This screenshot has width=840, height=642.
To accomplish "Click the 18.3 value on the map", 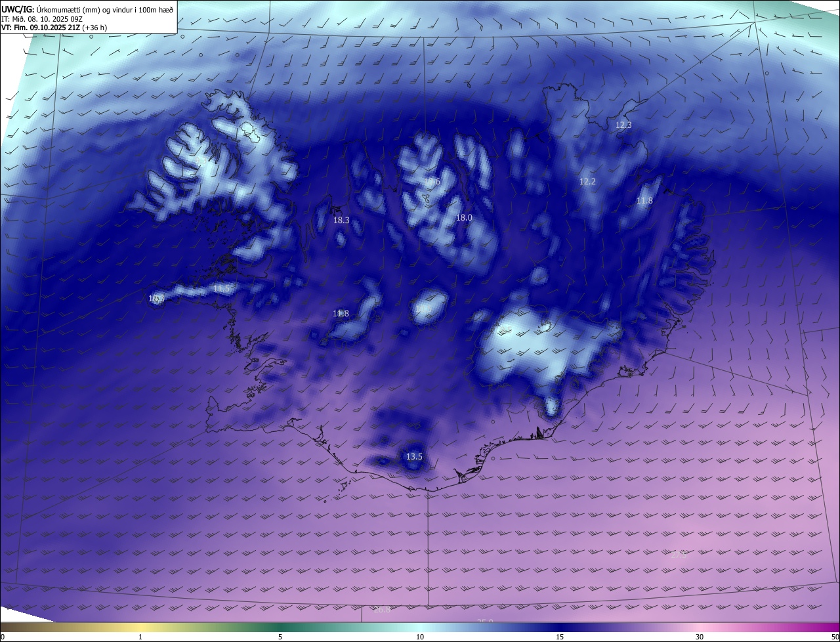I will (x=341, y=221).
